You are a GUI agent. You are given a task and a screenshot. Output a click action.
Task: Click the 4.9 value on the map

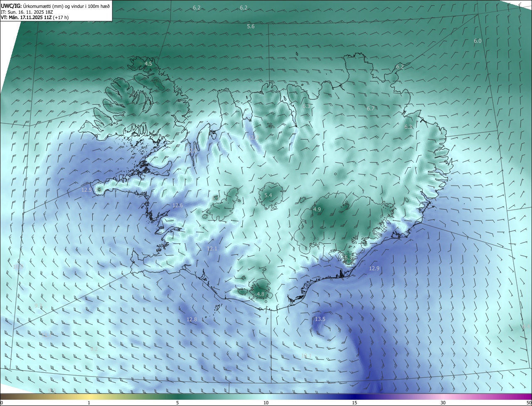[x=317, y=210]
